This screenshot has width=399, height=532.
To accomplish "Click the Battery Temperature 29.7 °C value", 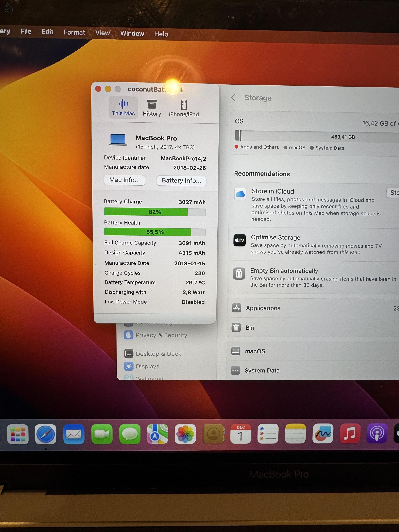I will [195, 283].
